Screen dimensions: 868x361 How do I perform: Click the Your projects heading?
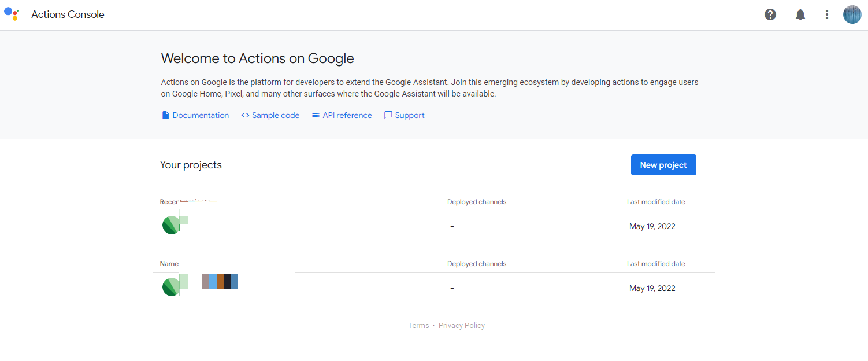pyautogui.click(x=191, y=165)
